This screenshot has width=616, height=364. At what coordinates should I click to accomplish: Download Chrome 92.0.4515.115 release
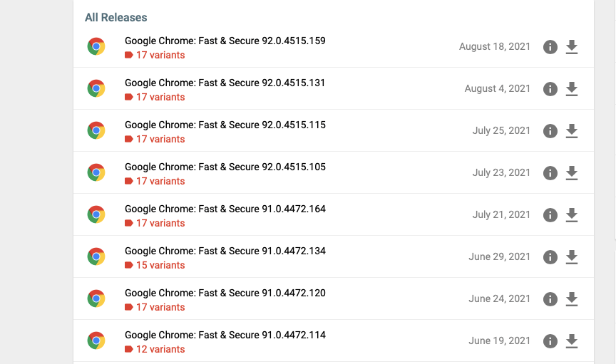[572, 131]
